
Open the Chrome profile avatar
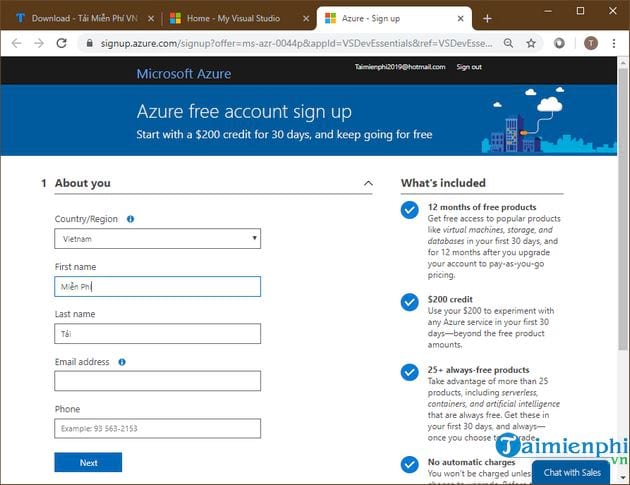pyautogui.click(x=591, y=43)
